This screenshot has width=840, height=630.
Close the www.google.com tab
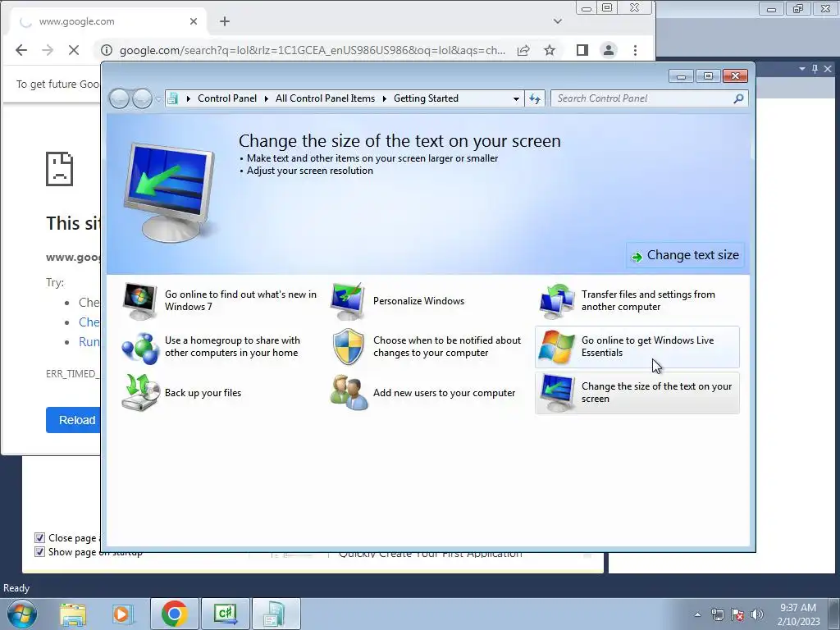pos(194,21)
